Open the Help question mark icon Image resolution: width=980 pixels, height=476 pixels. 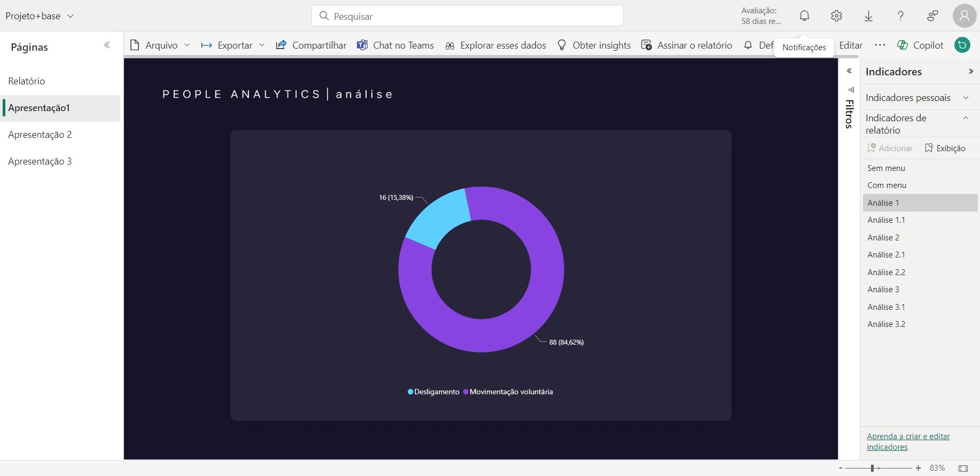(900, 16)
